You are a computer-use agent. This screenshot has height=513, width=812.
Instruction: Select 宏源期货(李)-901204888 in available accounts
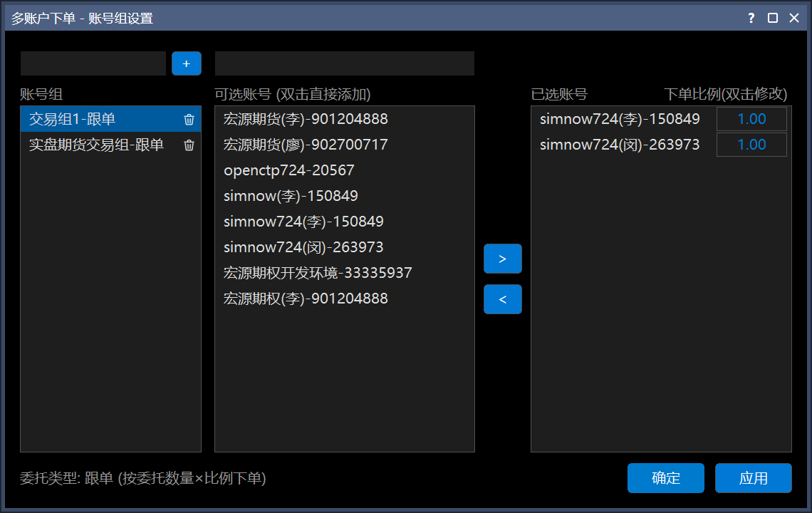pyautogui.click(x=344, y=119)
